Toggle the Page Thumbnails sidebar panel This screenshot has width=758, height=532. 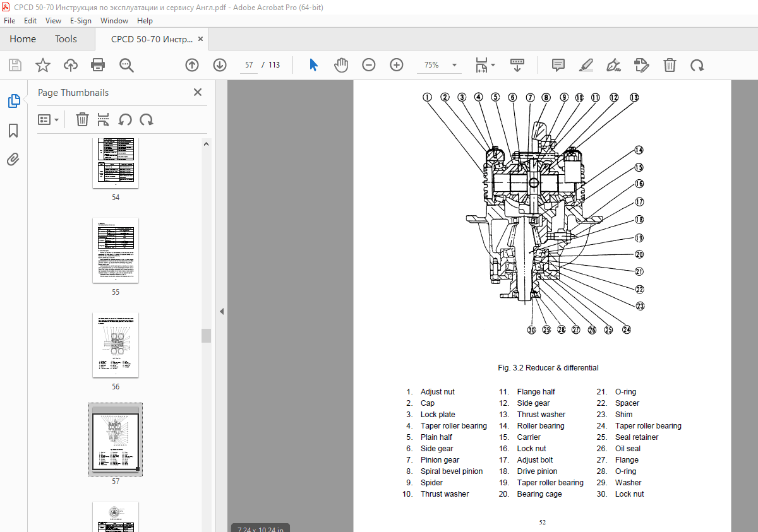point(13,100)
